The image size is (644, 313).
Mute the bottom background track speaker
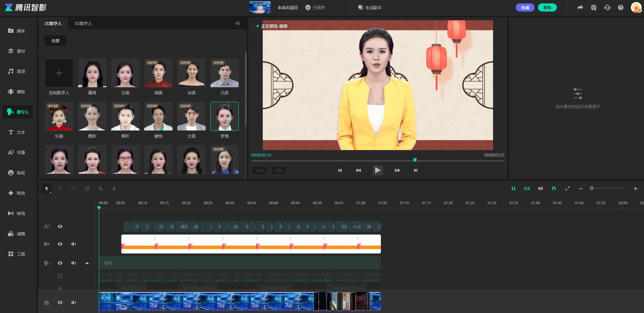tap(74, 303)
